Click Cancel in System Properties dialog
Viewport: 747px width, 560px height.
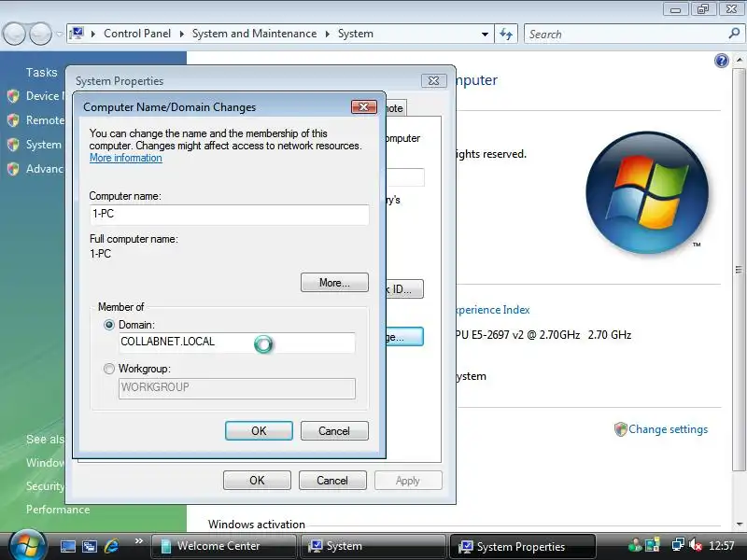click(x=332, y=480)
